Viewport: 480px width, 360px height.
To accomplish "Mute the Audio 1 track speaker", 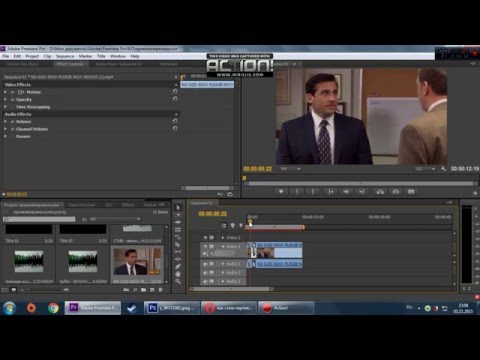I will [205, 264].
